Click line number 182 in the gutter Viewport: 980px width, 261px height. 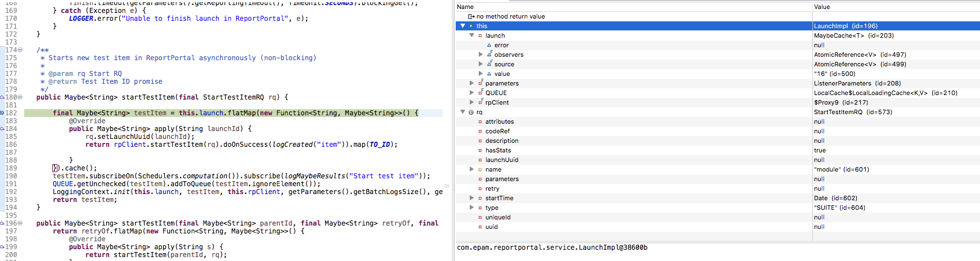click(x=11, y=113)
